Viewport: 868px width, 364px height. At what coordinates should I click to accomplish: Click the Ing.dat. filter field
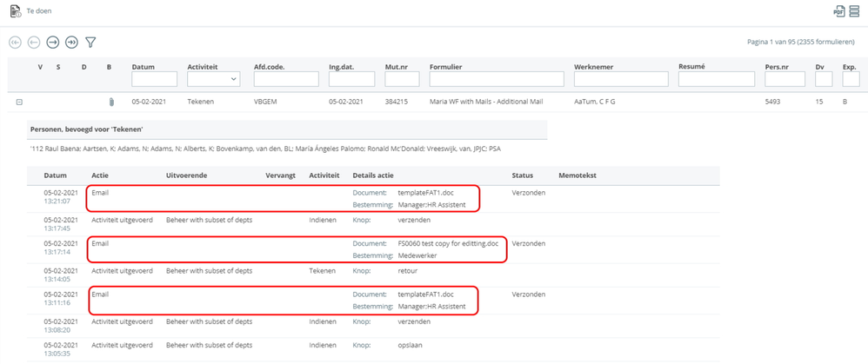(x=351, y=79)
